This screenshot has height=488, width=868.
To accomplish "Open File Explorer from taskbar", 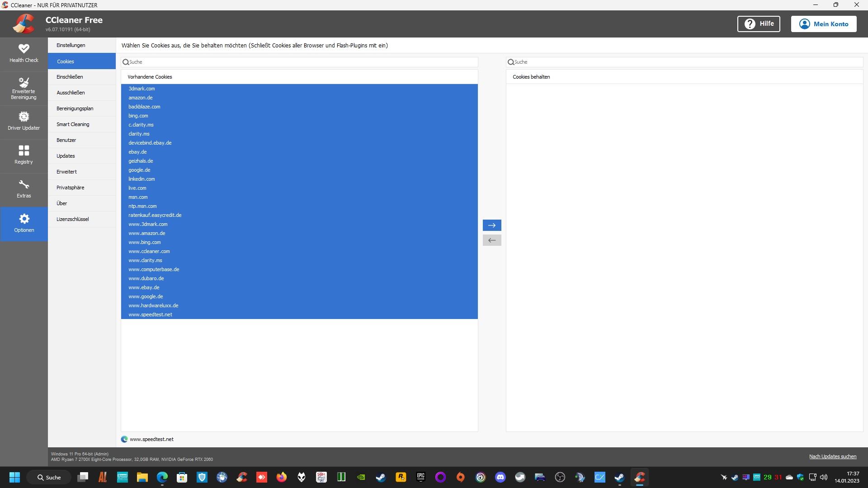I will 142,477.
